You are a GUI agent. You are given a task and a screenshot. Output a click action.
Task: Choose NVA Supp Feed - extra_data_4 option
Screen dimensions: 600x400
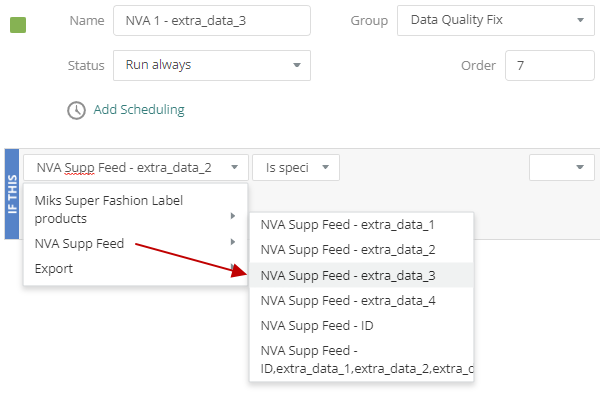(361, 300)
